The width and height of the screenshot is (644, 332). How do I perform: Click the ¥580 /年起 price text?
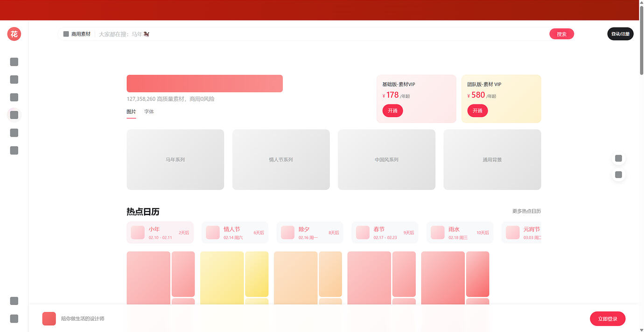pyautogui.click(x=482, y=95)
